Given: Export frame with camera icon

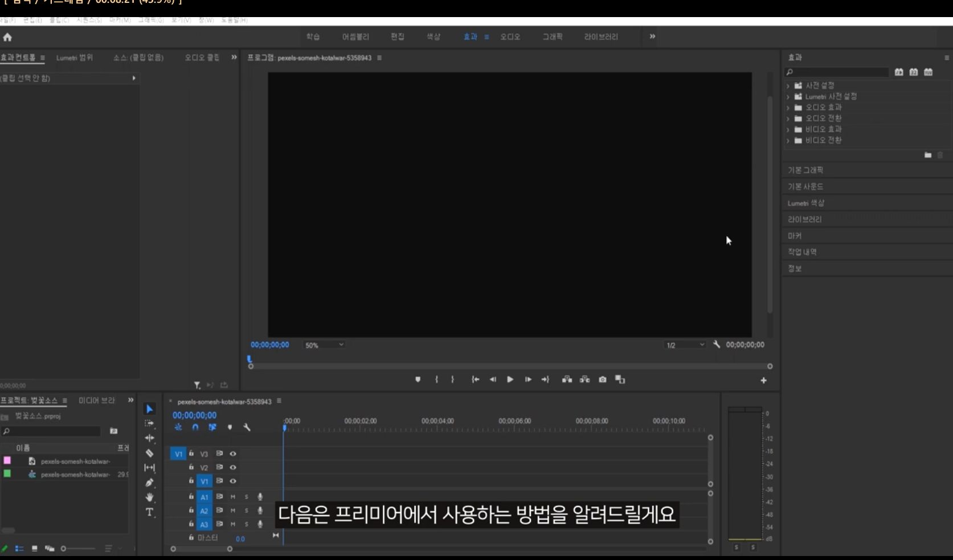Looking at the screenshot, I should 603,379.
